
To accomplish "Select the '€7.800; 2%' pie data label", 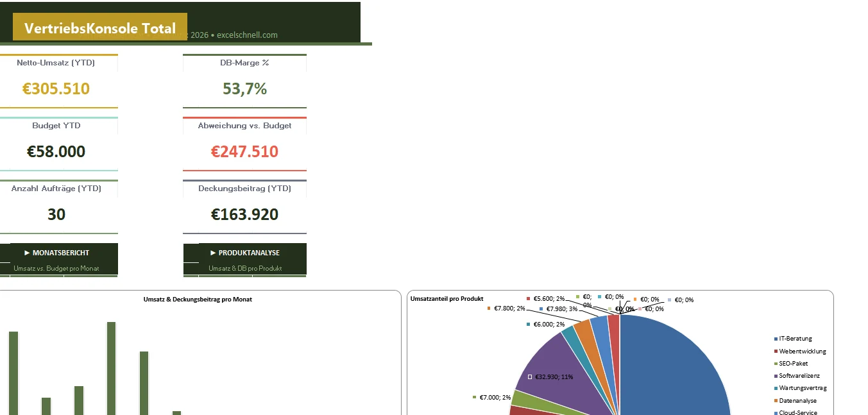I will [x=506, y=309].
